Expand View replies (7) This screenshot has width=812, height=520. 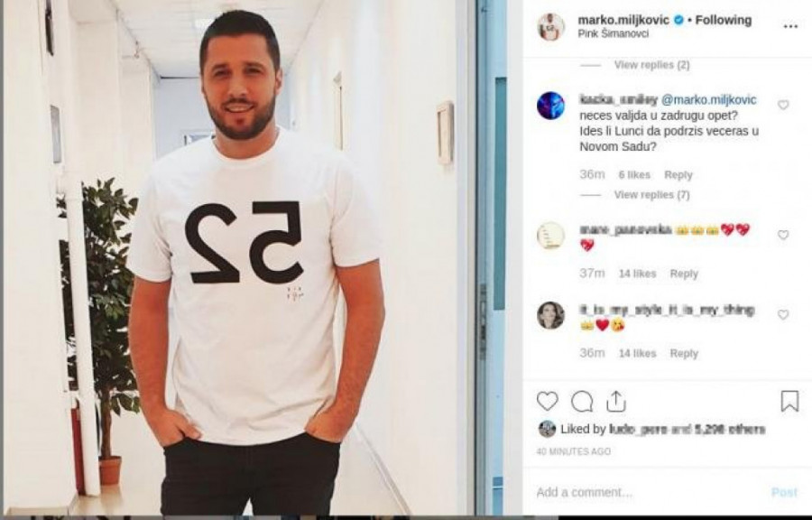coord(651,195)
